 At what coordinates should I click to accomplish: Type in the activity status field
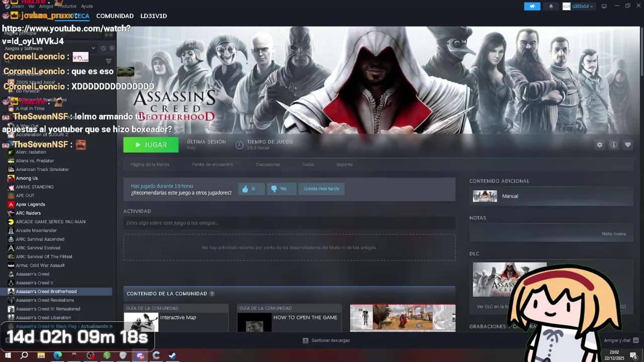click(289, 223)
